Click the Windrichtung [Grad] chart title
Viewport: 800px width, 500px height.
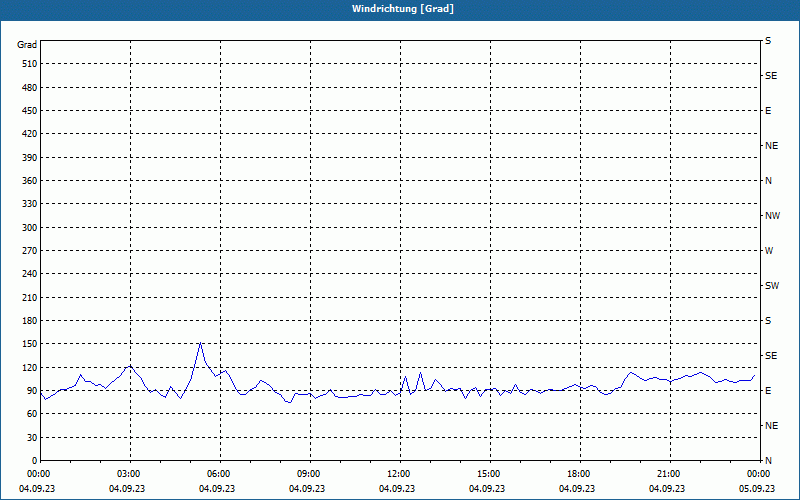click(x=403, y=9)
